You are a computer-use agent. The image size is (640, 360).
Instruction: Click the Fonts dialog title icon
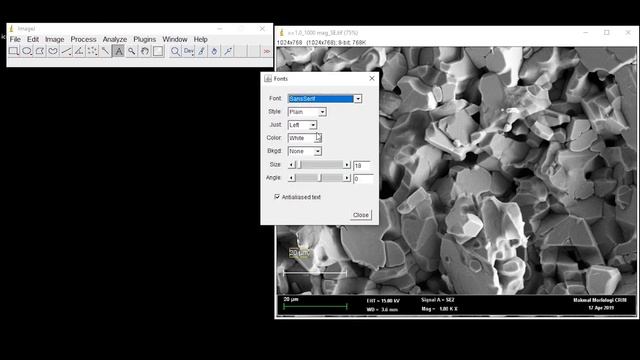[x=268, y=78]
